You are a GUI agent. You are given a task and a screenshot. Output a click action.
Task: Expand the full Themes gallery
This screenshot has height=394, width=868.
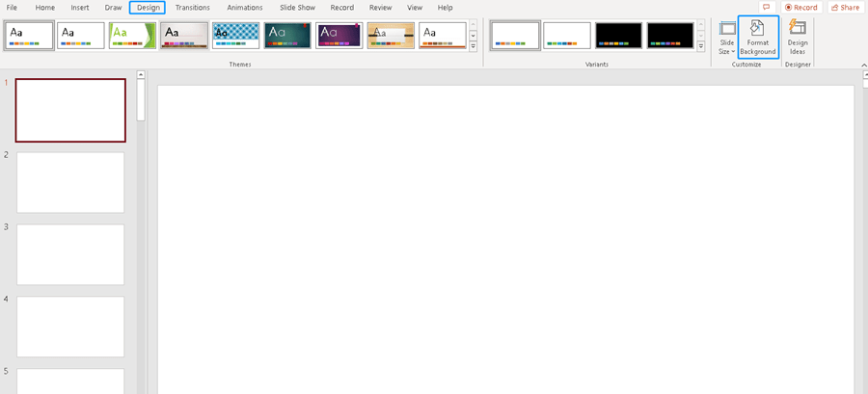(x=474, y=47)
